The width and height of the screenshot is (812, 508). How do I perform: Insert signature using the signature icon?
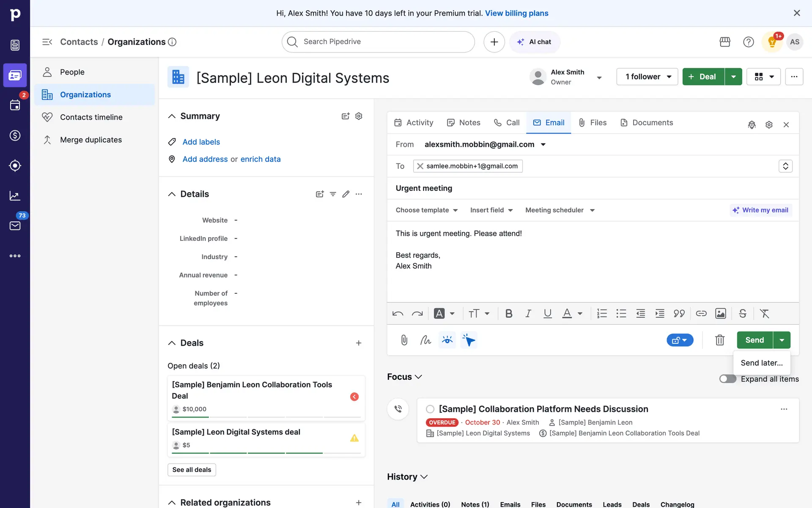[x=425, y=340]
